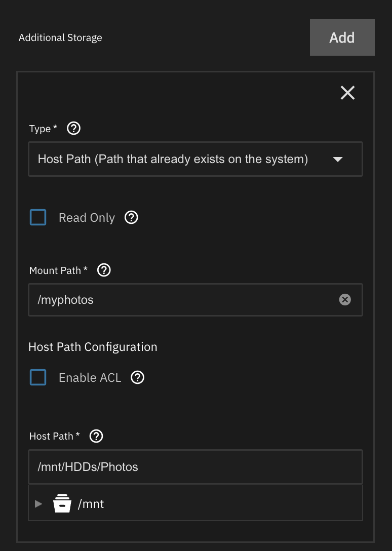Show help for the Type field
The height and width of the screenshot is (551, 392).
[74, 129]
